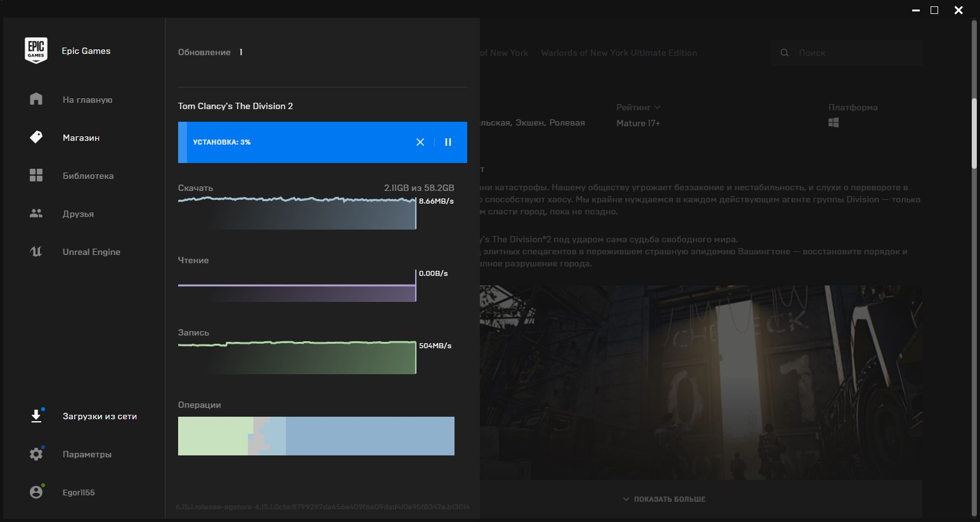This screenshot has height=522, width=980.
Task: Open the Магазин store tag icon
Action: [36, 137]
